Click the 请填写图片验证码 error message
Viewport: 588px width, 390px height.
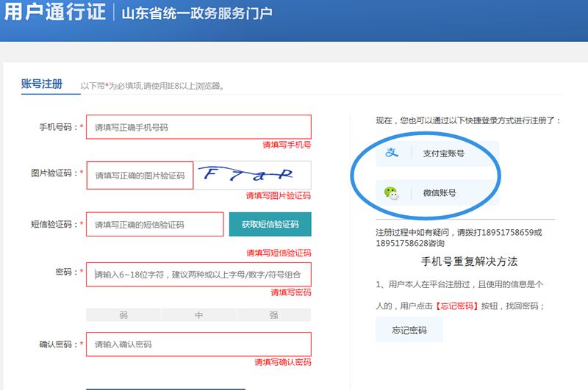pyautogui.click(x=279, y=195)
